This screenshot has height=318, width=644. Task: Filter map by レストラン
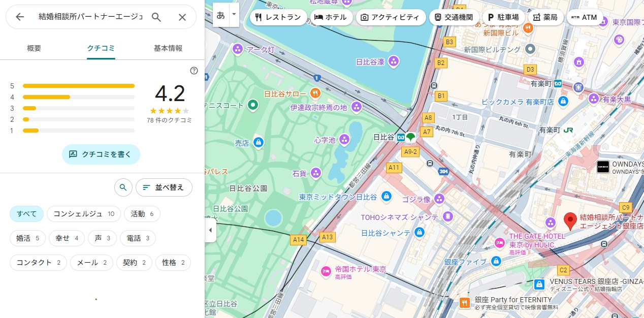[x=278, y=17]
